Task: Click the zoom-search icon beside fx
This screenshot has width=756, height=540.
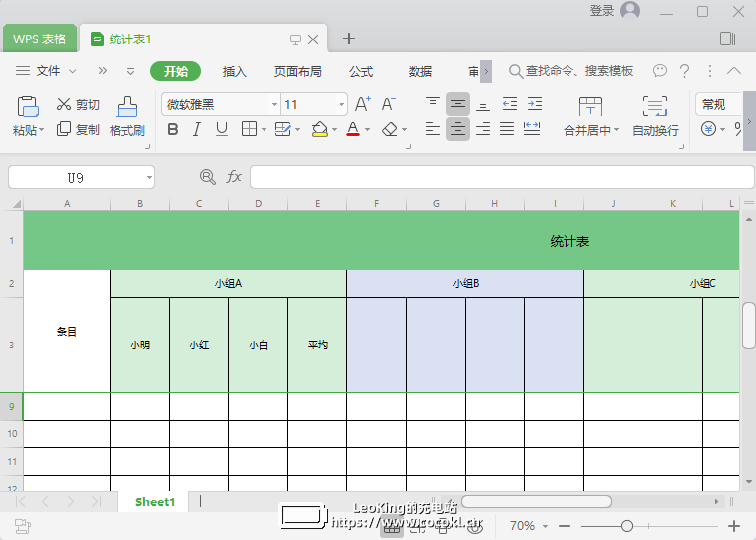Action: (x=208, y=177)
